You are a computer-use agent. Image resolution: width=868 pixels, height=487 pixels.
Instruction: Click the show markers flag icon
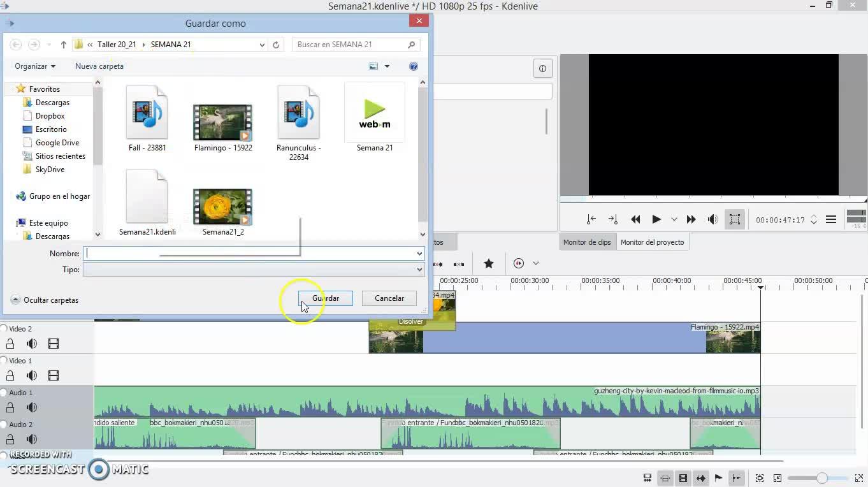pyautogui.click(x=718, y=478)
